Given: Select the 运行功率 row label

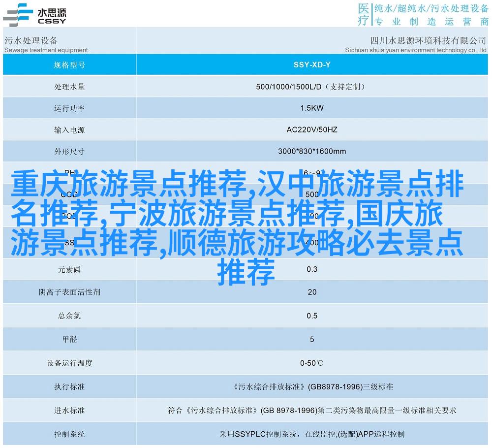Looking at the screenshot, I should tap(70, 108).
